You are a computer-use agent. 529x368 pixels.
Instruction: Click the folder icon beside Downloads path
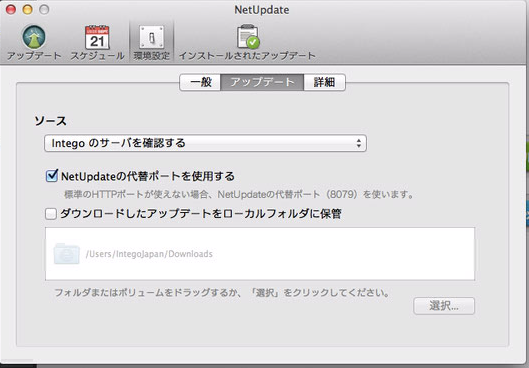(x=66, y=254)
